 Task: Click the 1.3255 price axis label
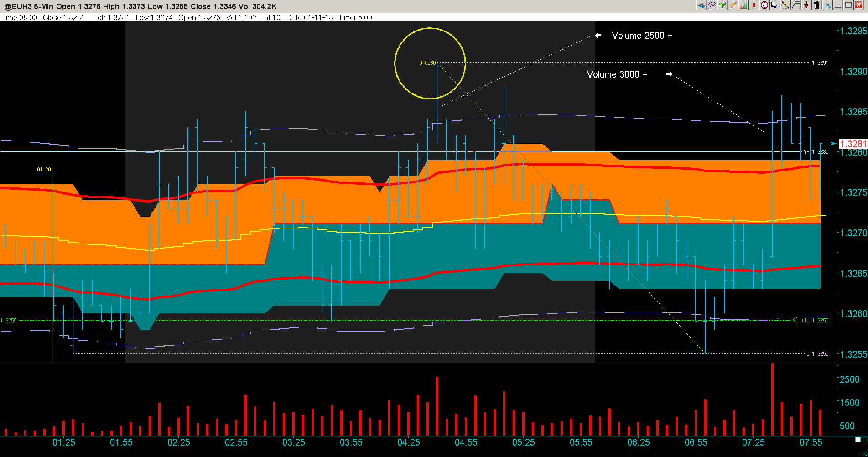pyautogui.click(x=853, y=354)
